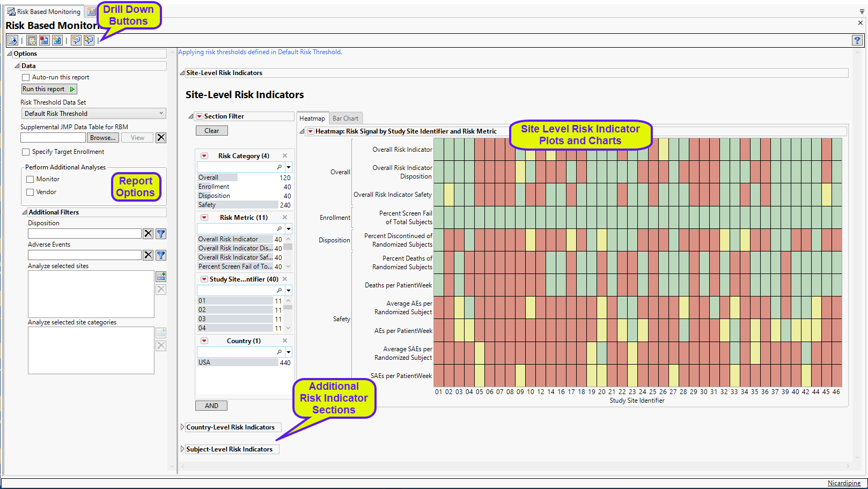Check the Specify Target Enrollment box
The height and width of the screenshot is (489, 868).
tap(26, 152)
